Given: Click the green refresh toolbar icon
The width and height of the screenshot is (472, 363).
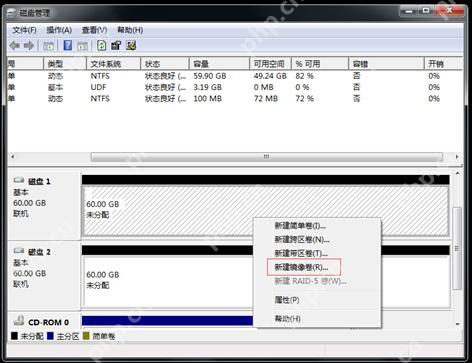Looking at the screenshot, I should 102,45.
